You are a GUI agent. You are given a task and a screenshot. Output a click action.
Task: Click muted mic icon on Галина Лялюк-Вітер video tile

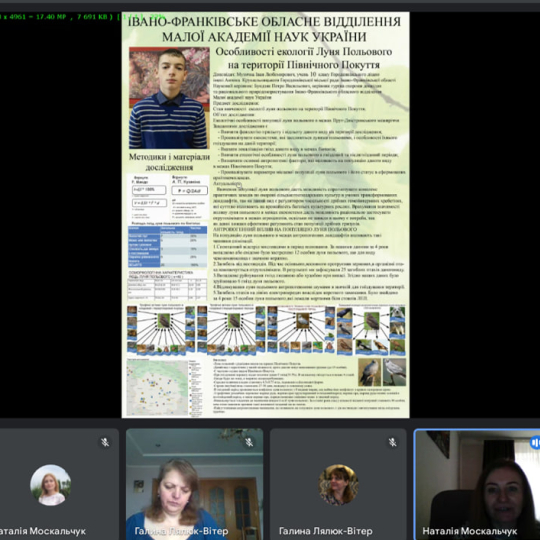point(249,442)
